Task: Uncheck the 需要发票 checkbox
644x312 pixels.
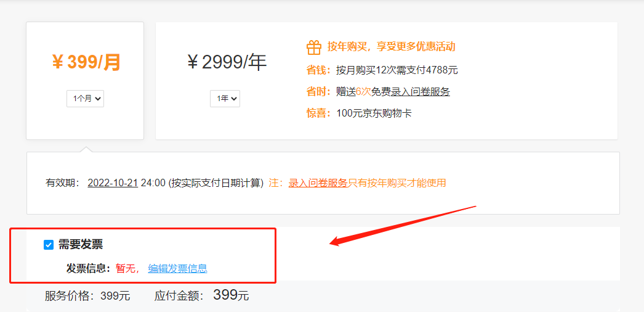Action: (49, 245)
